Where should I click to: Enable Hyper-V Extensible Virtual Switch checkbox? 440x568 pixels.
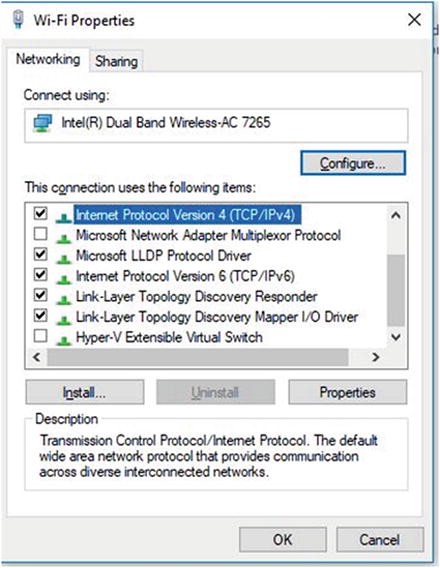coord(40,336)
